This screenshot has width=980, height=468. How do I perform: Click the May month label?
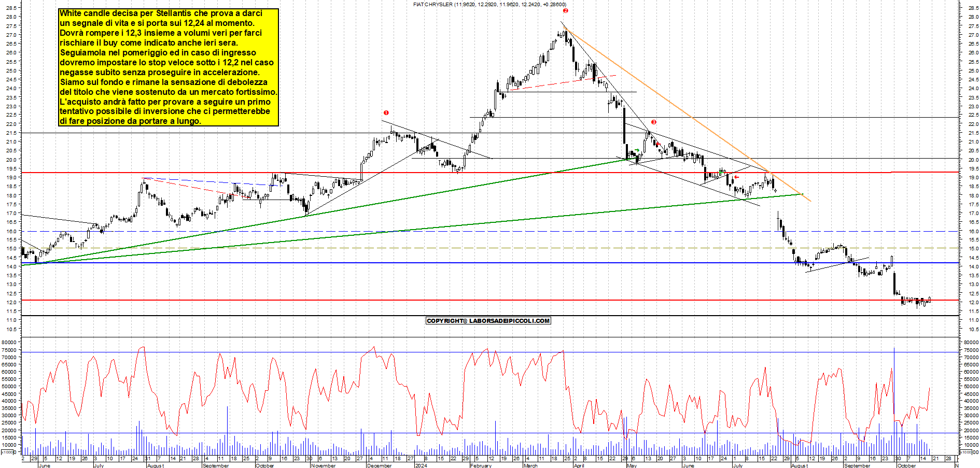632,465
